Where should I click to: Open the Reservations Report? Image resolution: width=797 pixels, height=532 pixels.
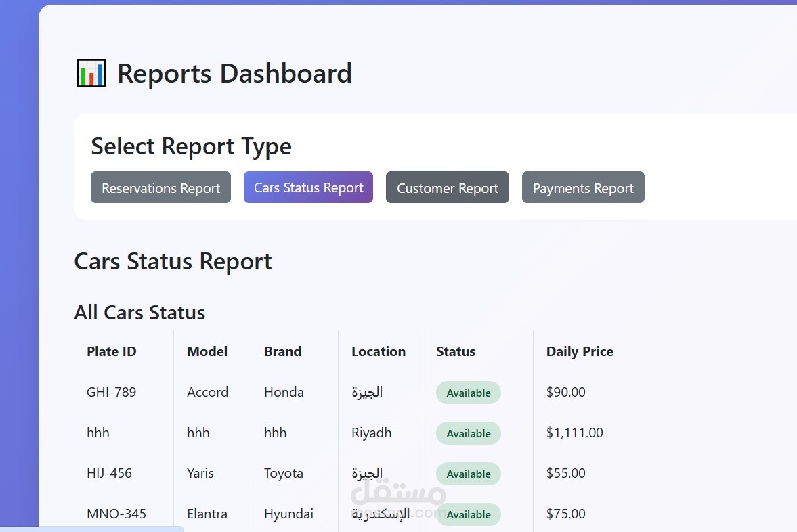(x=160, y=187)
